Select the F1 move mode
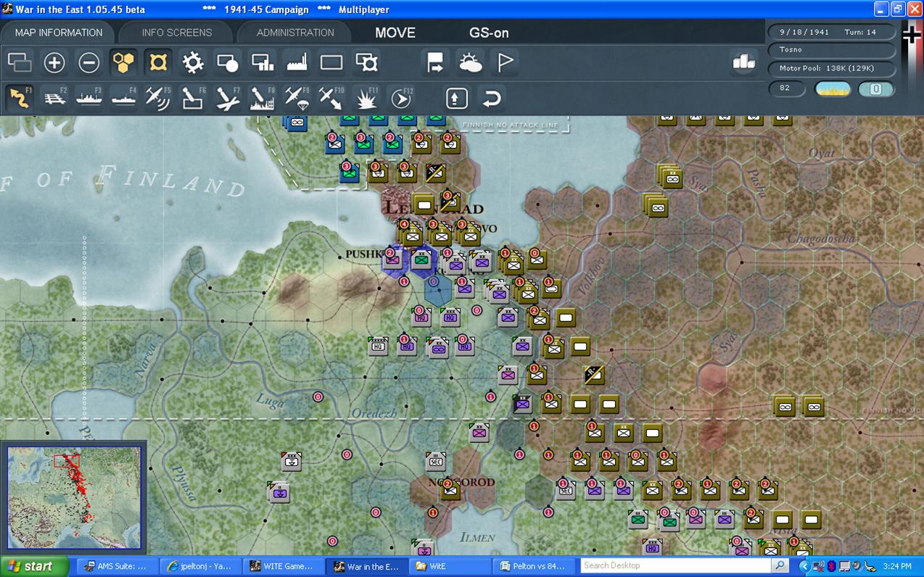Image resolution: width=924 pixels, height=577 pixels. pyautogui.click(x=20, y=98)
